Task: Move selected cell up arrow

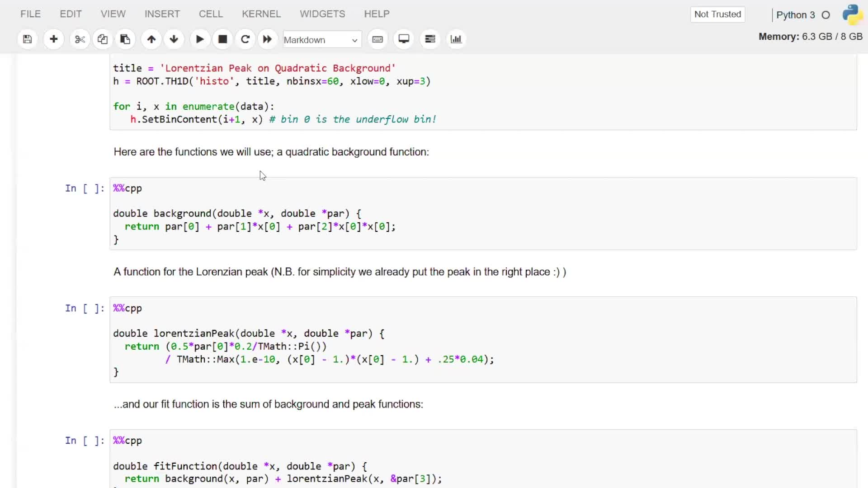Action: (151, 39)
